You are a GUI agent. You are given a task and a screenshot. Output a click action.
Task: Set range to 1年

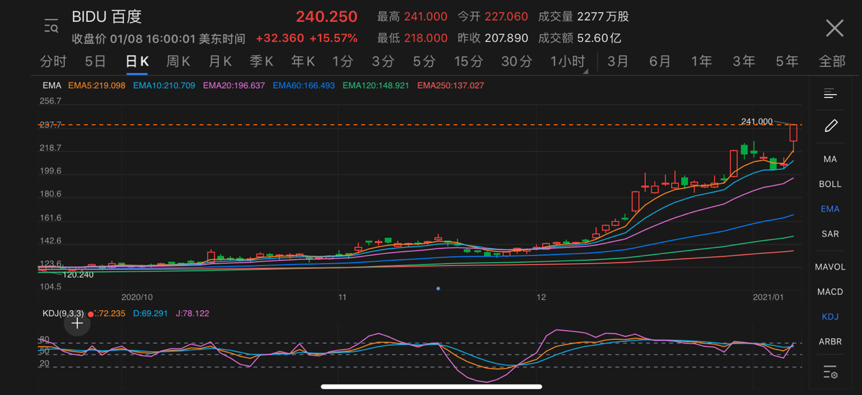pyautogui.click(x=701, y=62)
